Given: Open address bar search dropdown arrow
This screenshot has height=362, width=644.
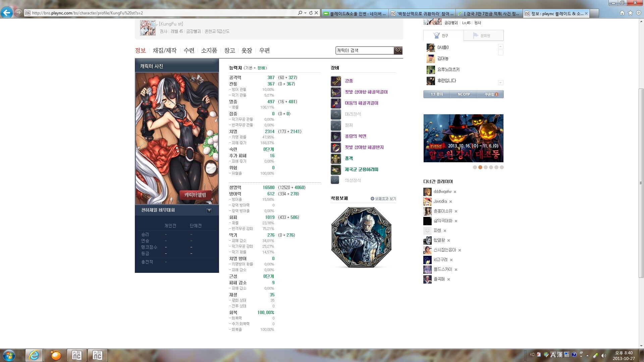Looking at the screenshot, I should [x=305, y=13].
